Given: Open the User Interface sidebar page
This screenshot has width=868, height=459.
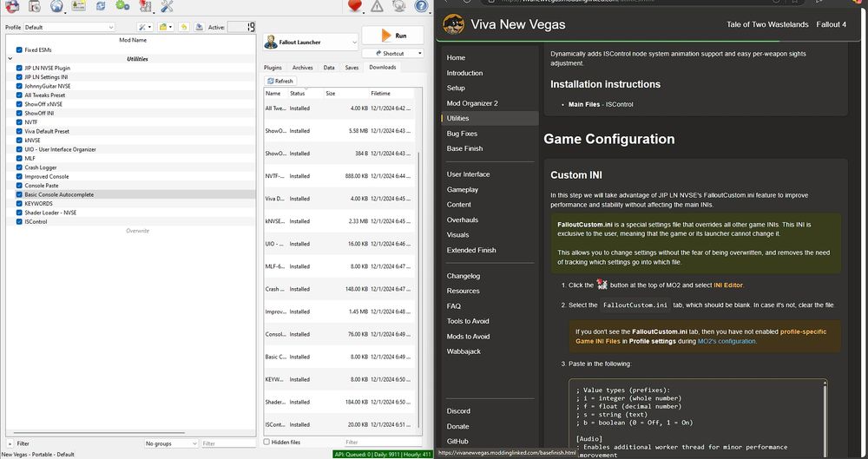Looking at the screenshot, I should (469, 174).
